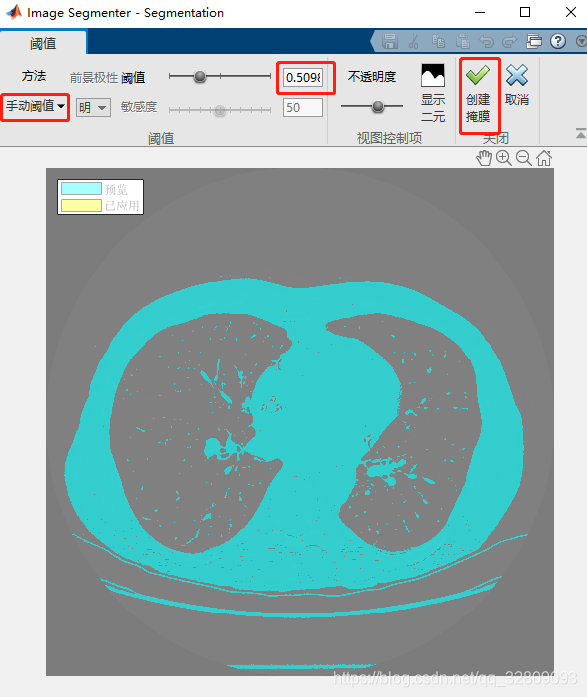Close the Image Segmenter window
The image size is (587, 697).
[571, 12]
